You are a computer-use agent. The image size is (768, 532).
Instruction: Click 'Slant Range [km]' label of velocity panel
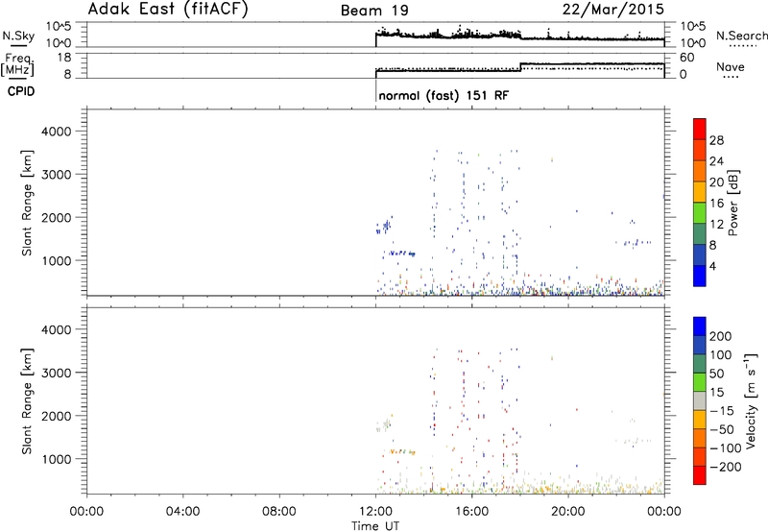coord(27,400)
